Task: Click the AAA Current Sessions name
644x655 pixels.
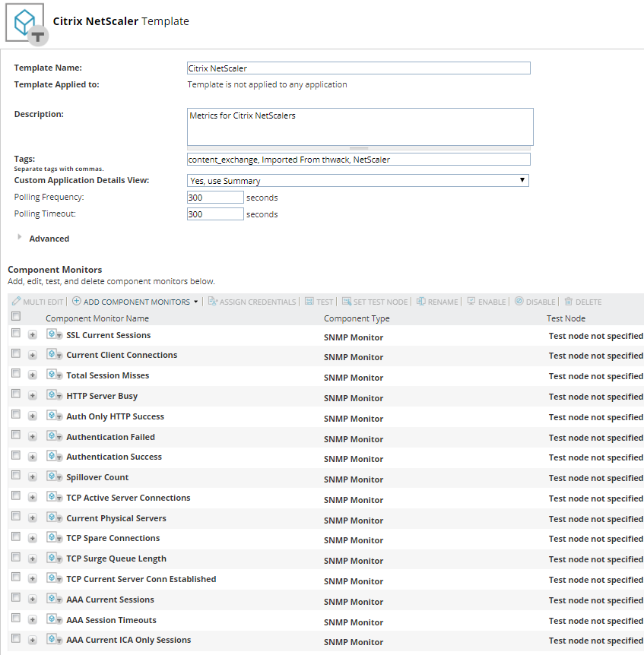Action: tap(110, 600)
